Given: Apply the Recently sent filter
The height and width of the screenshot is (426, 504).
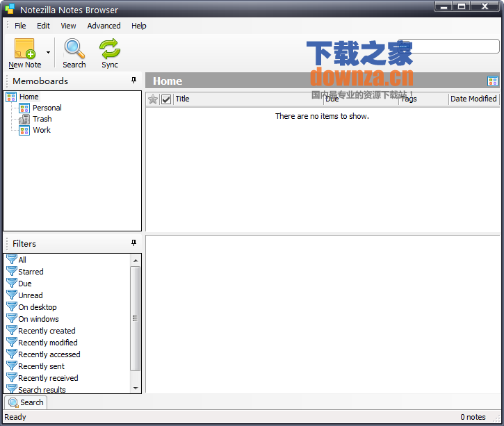Looking at the screenshot, I should point(41,366).
